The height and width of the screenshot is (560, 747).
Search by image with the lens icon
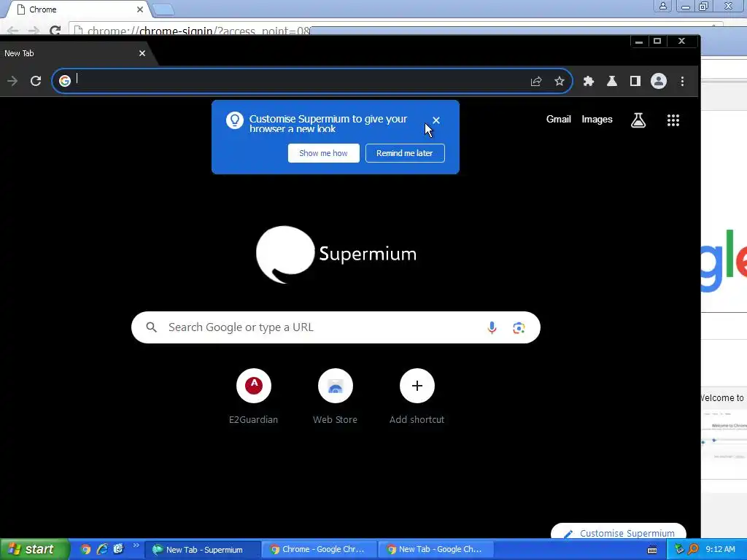pyautogui.click(x=519, y=327)
